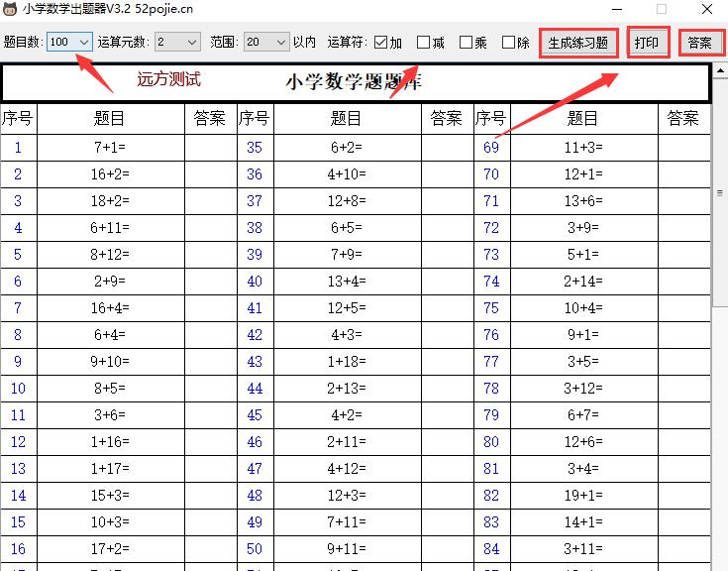
Task: Minimize the 小学数学出题器 window
Action: pos(616,10)
